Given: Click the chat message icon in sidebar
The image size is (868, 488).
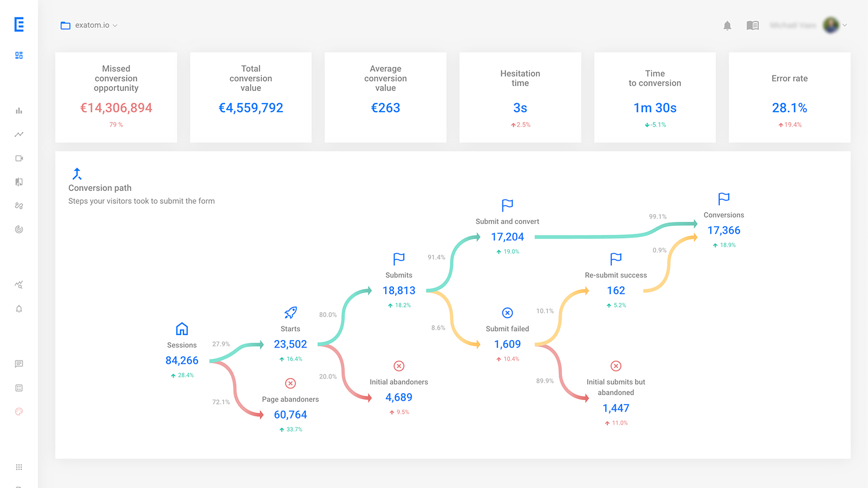Looking at the screenshot, I should coord(19,364).
